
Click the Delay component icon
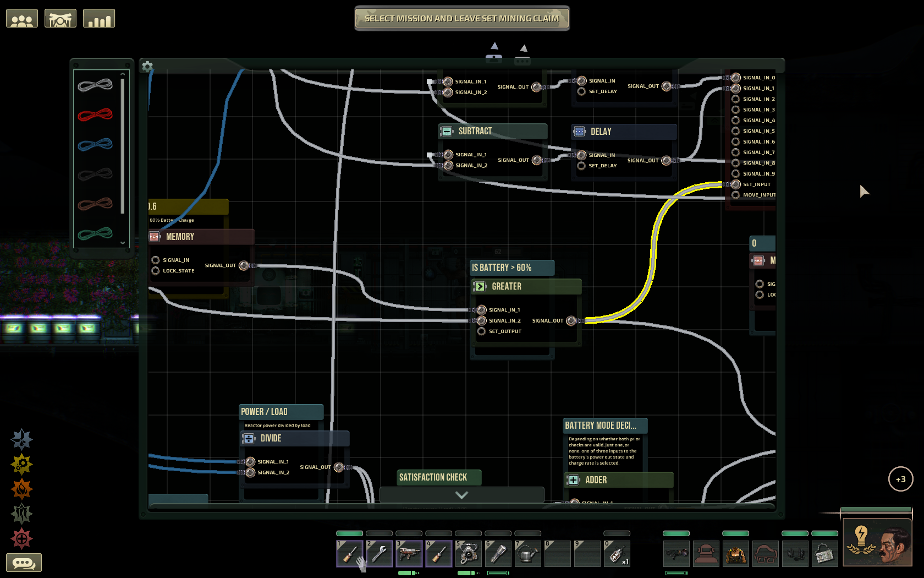point(579,132)
